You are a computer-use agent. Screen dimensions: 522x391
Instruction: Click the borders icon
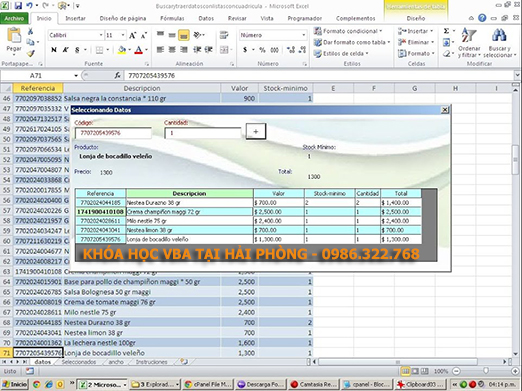click(x=99, y=50)
